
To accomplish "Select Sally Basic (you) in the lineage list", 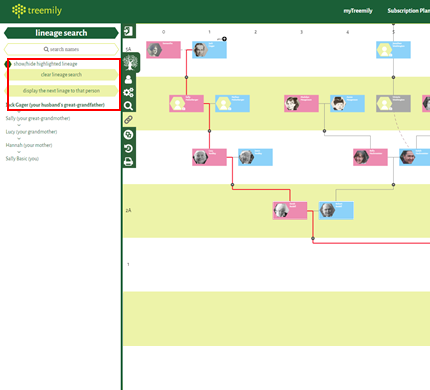I will pyautogui.click(x=22, y=158).
